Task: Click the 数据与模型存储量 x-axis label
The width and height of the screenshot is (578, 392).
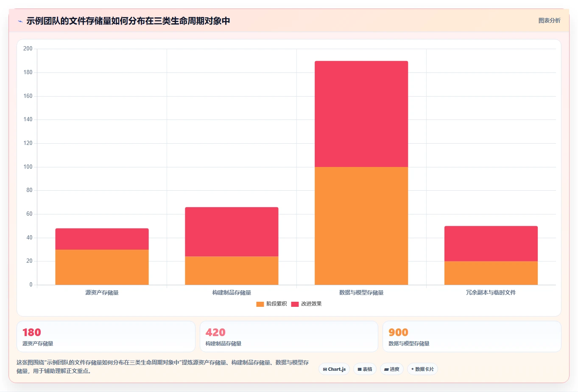Action: coord(361,292)
